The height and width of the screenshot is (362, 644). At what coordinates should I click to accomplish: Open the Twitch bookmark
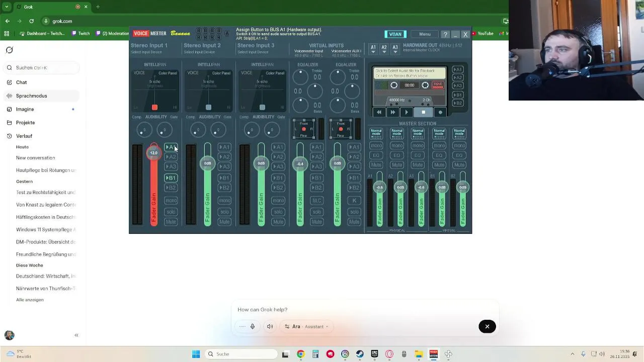point(80,34)
